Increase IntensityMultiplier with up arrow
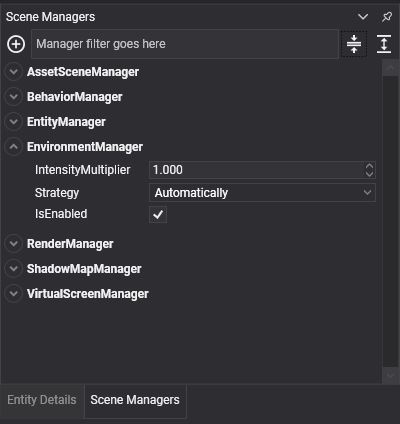The width and height of the screenshot is (400, 424). (369, 166)
